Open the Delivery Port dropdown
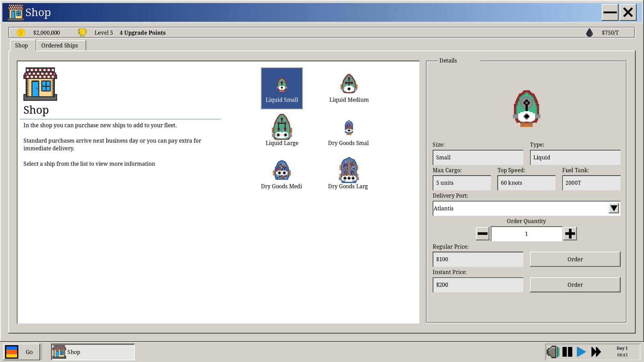The image size is (644, 362). click(614, 208)
